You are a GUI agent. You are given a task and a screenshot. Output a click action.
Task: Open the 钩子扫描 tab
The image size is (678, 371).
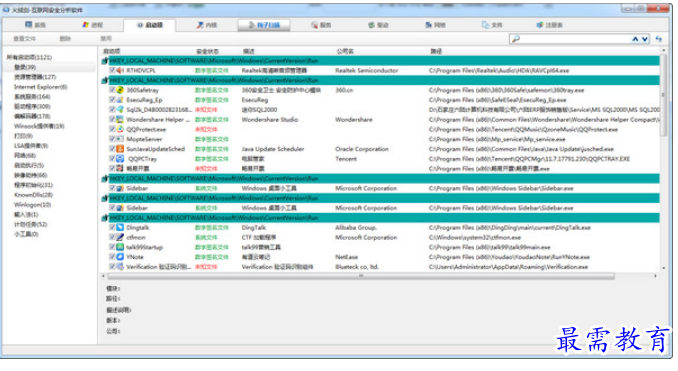pyautogui.click(x=264, y=26)
